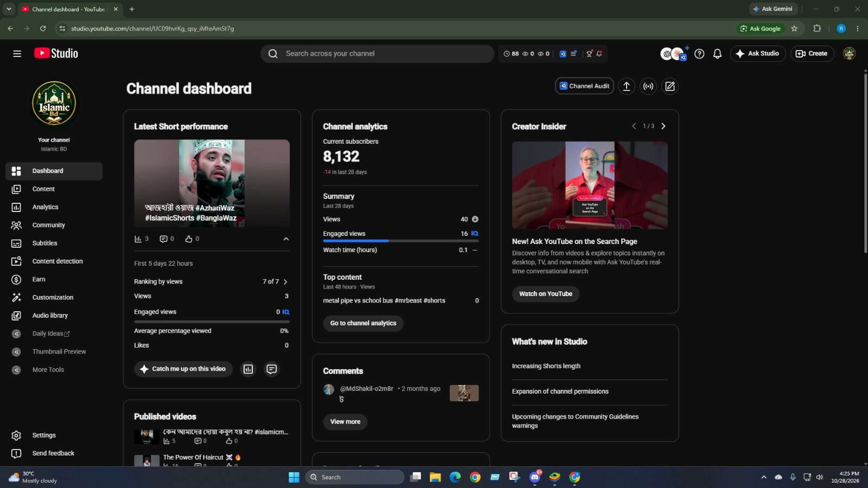Open the Content menu item
This screenshot has width=868, height=488.
tap(54, 189)
